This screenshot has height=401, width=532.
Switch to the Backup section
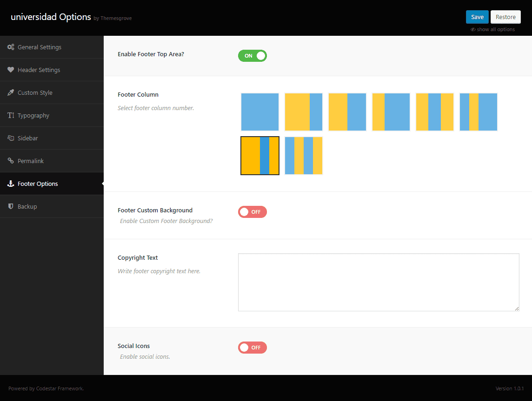click(27, 207)
